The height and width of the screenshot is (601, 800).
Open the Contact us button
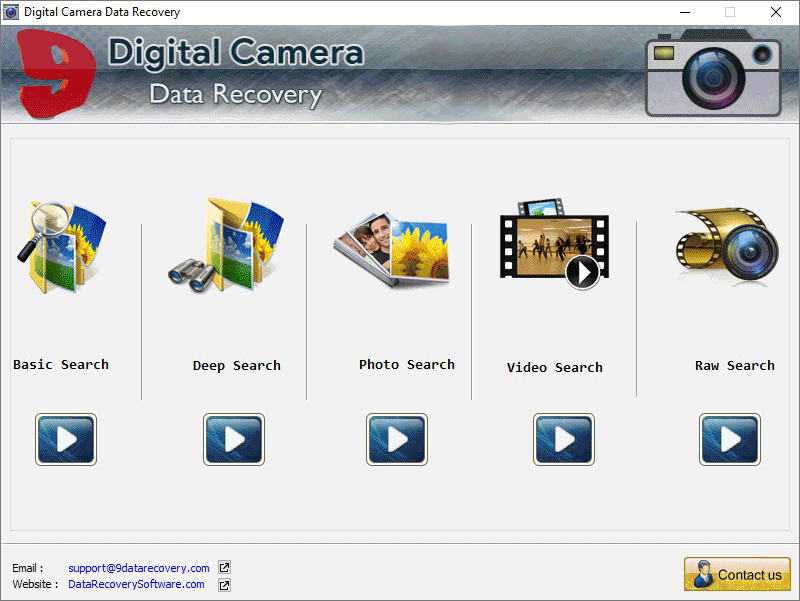[737, 575]
